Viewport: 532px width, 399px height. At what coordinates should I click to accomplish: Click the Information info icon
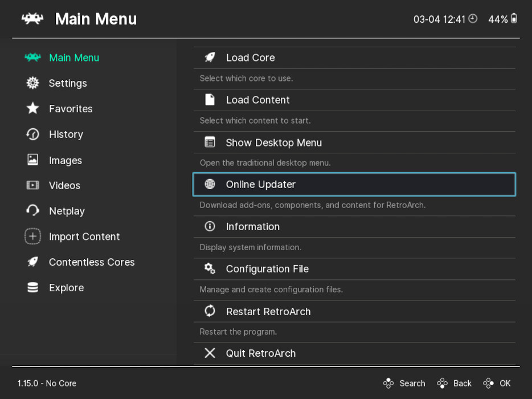(210, 226)
